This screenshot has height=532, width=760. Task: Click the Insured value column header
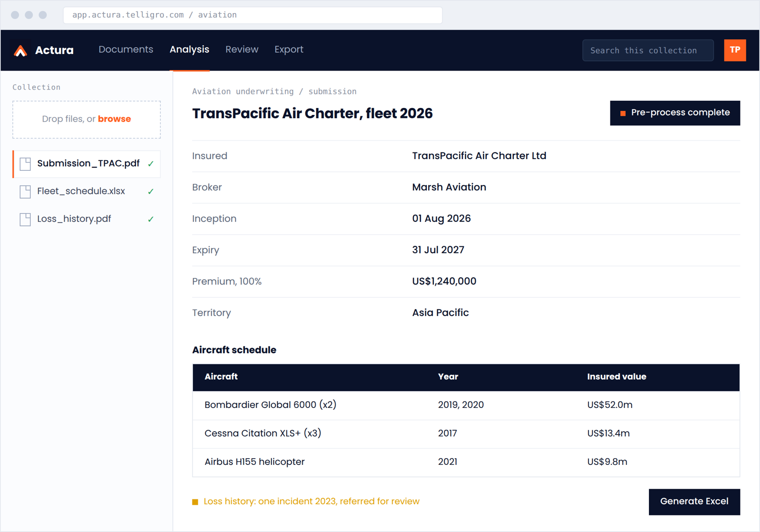coord(617,377)
